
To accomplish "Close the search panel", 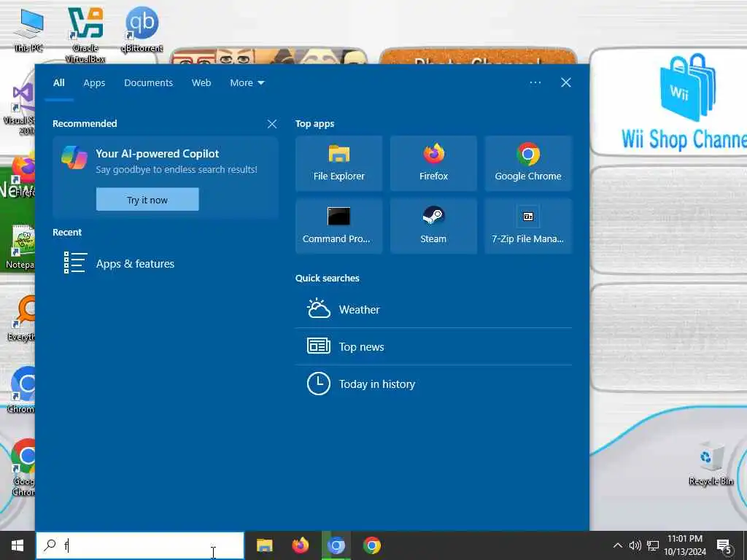I will click(x=565, y=82).
